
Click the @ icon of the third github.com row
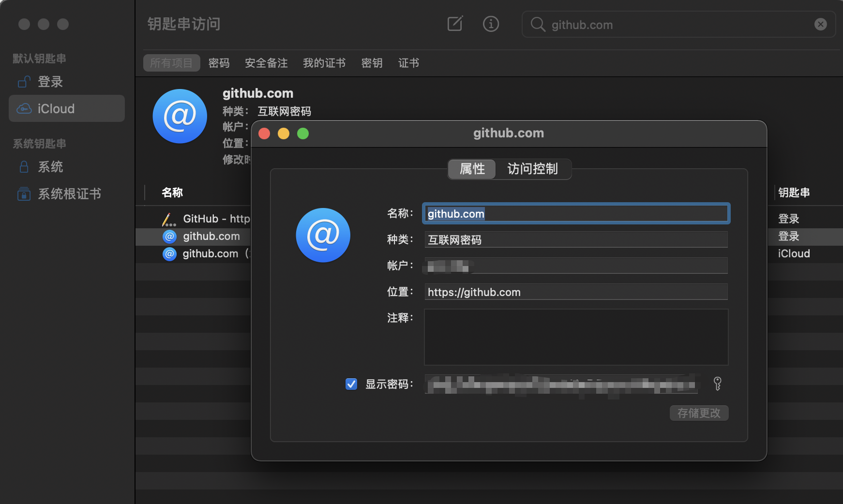169,254
